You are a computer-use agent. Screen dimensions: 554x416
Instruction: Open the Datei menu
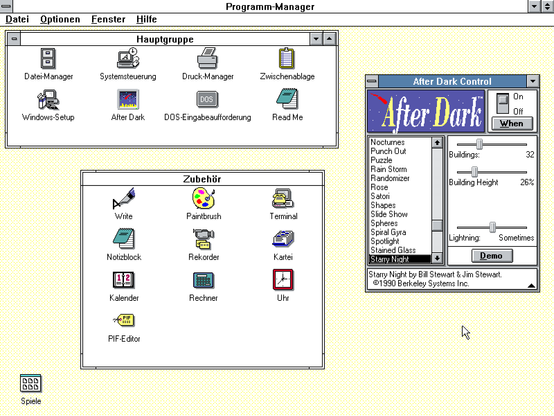17,19
